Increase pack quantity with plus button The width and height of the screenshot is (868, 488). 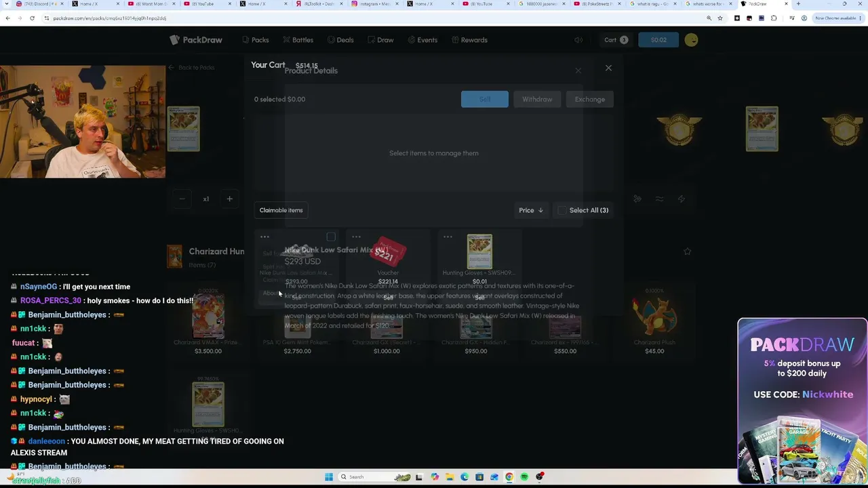[x=229, y=199]
